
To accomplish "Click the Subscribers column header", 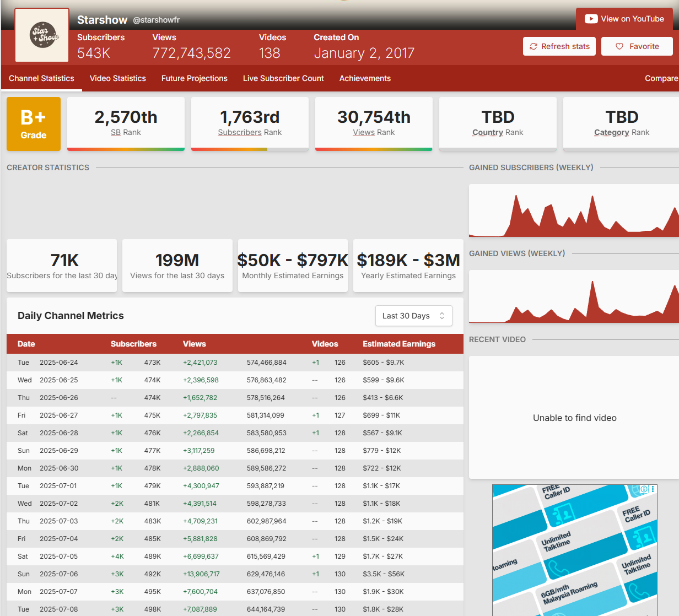I will 133,344.
